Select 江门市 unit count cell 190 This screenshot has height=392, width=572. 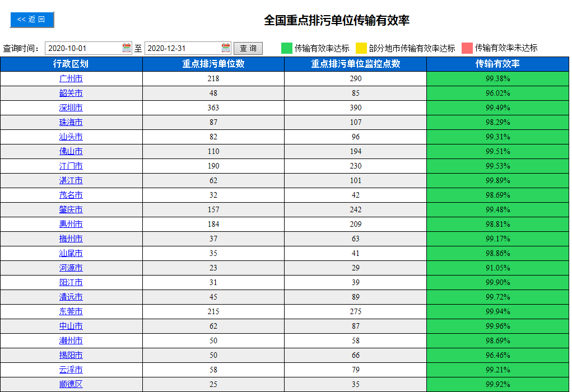pyautogui.click(x=213, y=166)
